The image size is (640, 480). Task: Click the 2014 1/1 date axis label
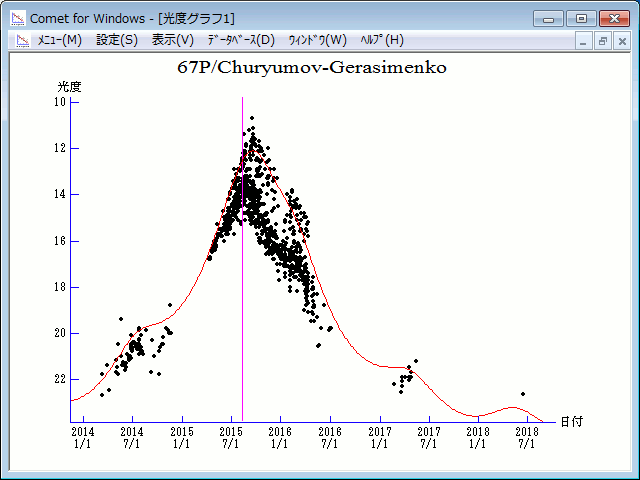click(x=83, y=438)
